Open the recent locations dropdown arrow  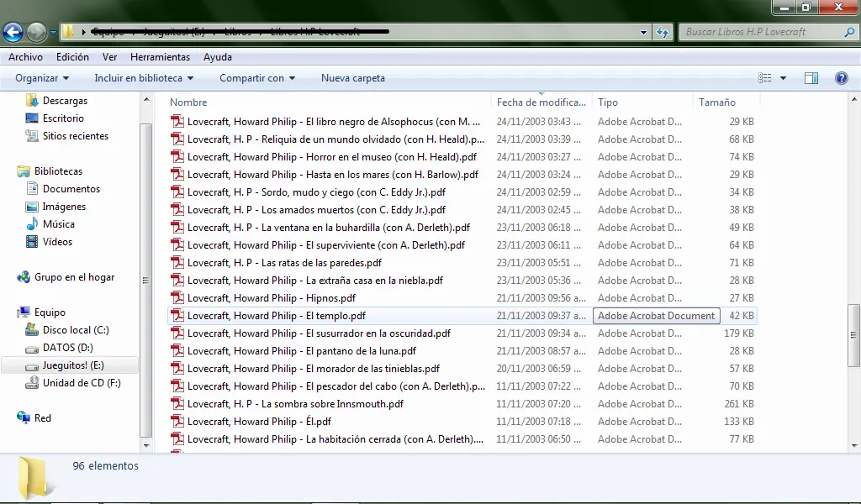coord(53,33)
